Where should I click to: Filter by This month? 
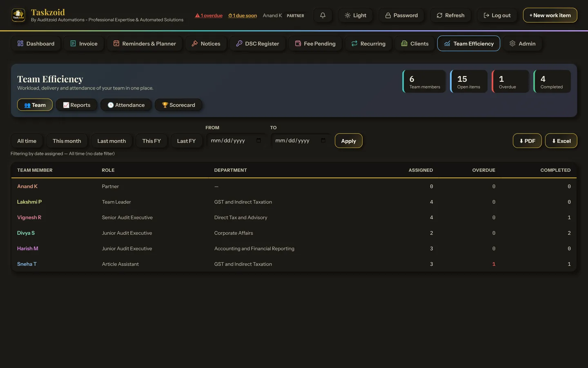pos(67,141)
